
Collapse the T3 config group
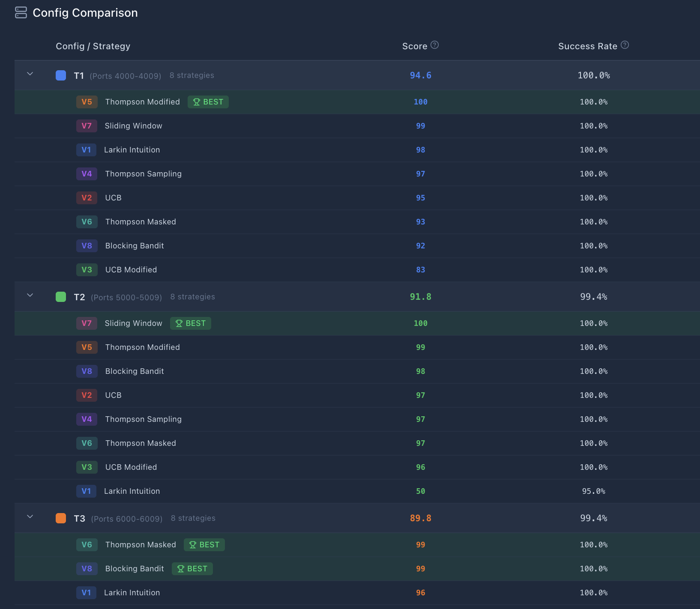click(30, 516)
